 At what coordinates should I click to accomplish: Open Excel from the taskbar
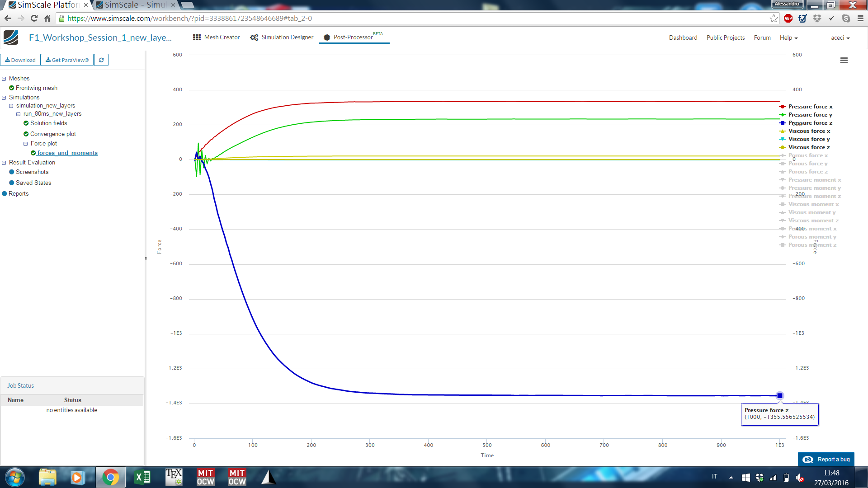tap(142, 477)
